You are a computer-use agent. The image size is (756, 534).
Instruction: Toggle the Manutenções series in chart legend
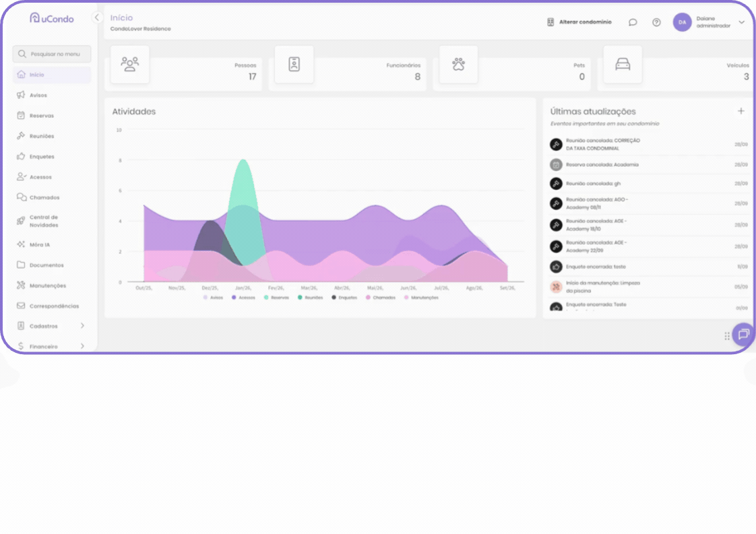pos(421,298)
